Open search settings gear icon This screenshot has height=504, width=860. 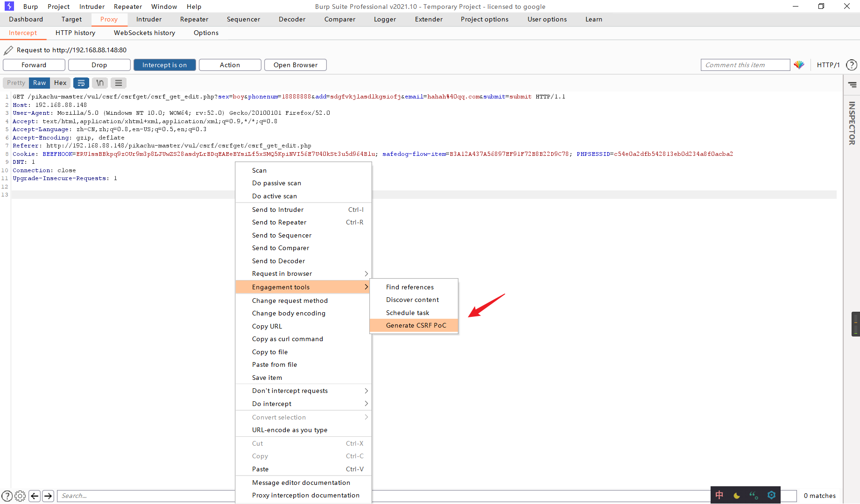click(x=20, y=496)
